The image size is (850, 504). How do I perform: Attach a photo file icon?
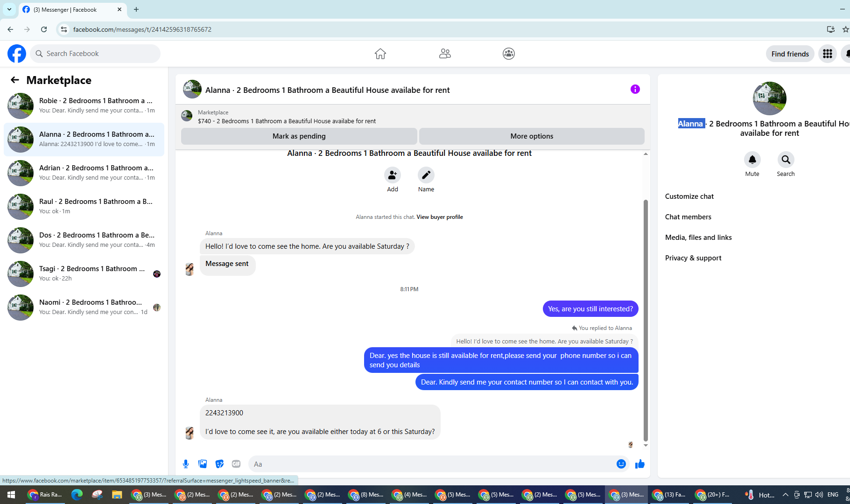click(203, 464)
